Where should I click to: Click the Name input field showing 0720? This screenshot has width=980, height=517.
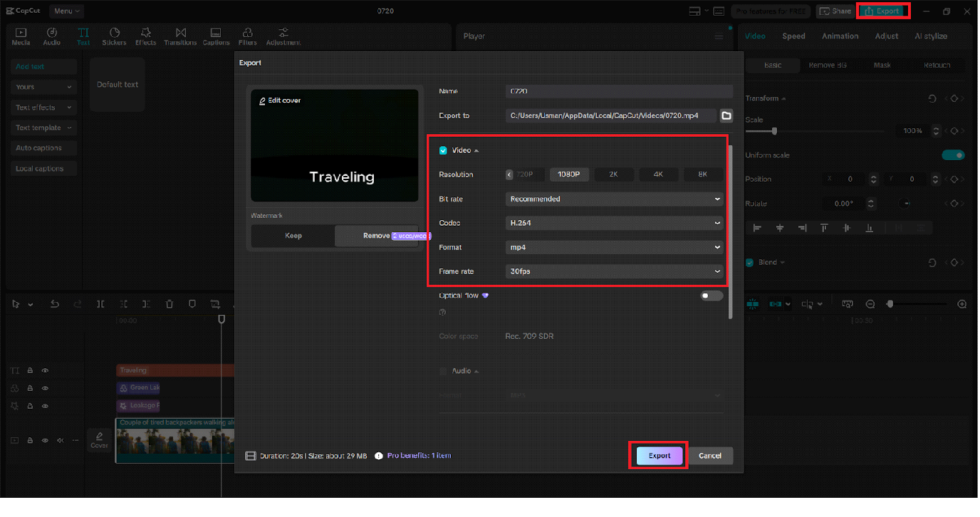coord(618,91)
